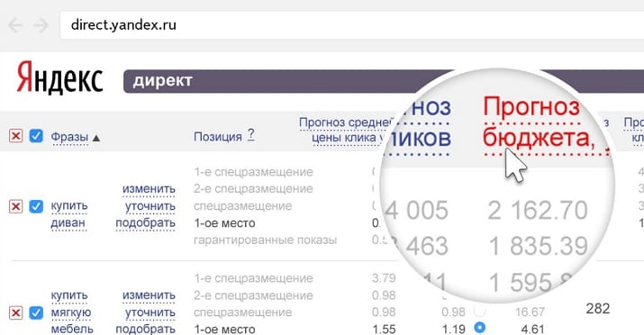Open the 'директ' header bar label
644x335 pixels.
coord(162,81)
